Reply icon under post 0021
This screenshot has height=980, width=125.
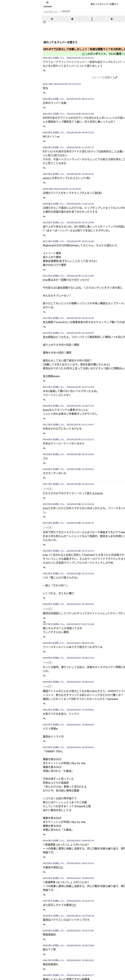(x=44, y=498)
